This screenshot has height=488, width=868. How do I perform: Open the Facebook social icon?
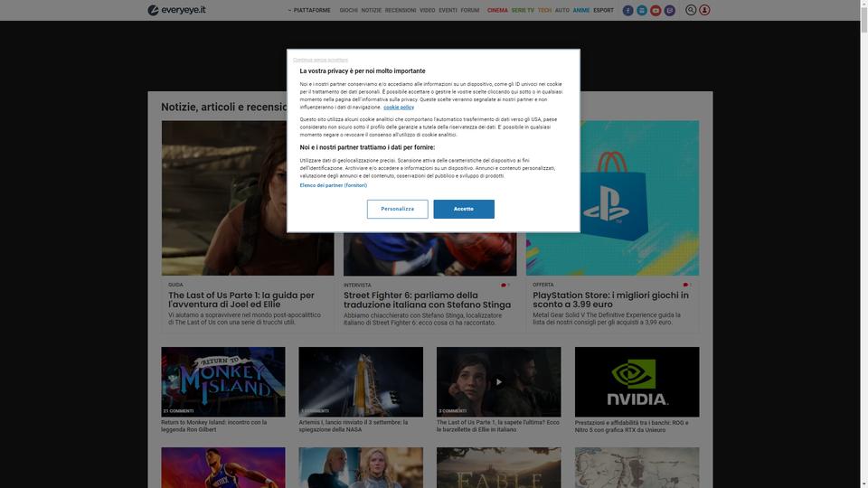click(627, 11)
